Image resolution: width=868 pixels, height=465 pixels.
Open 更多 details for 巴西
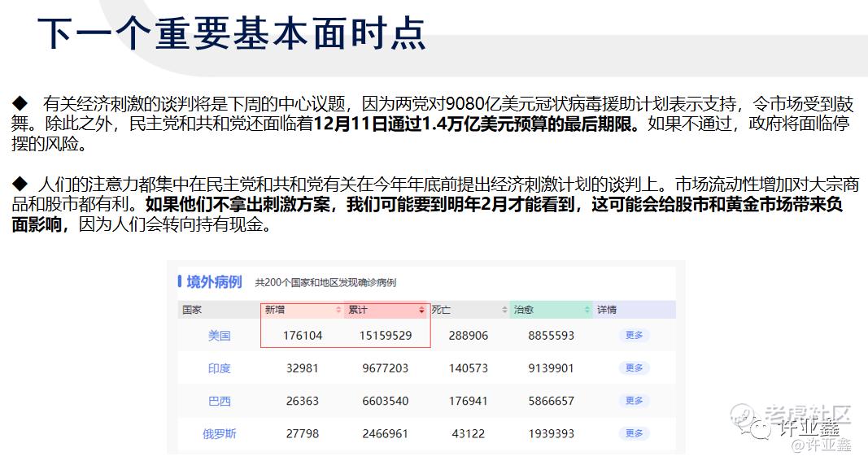634,400
